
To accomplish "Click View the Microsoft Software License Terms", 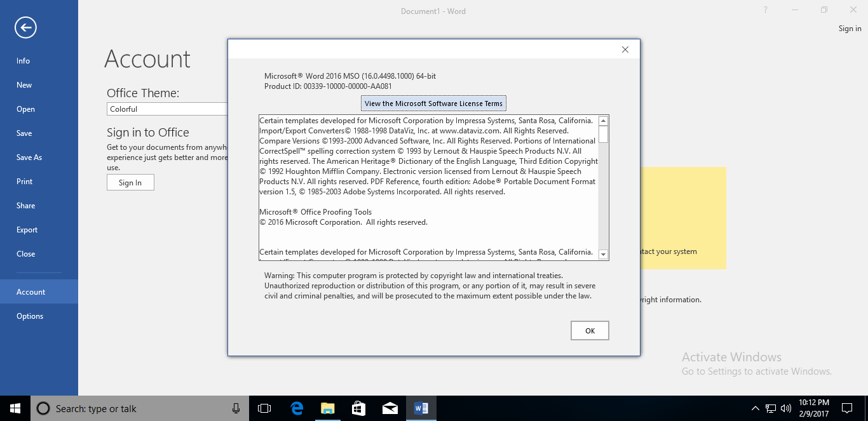I will (x=433, y=104).
